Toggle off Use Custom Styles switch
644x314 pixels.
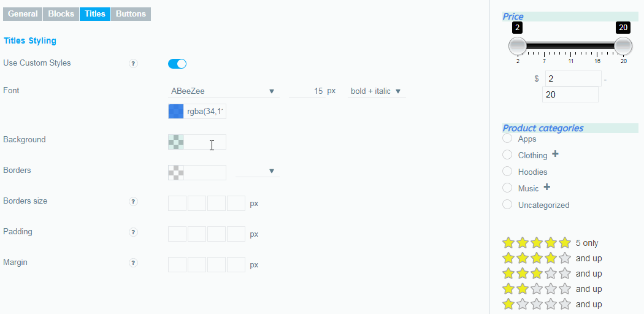click(177, 64)
